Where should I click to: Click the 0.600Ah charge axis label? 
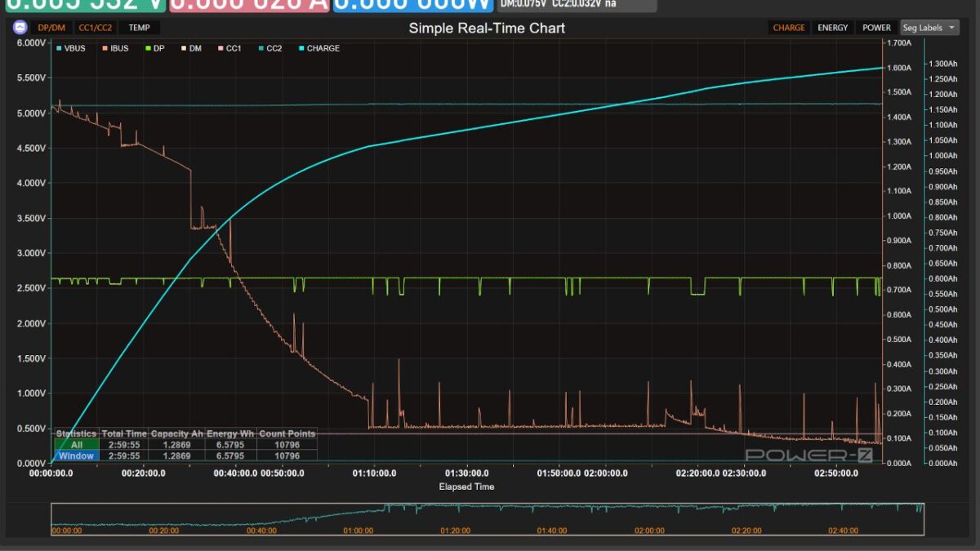[x=945, y=278]
